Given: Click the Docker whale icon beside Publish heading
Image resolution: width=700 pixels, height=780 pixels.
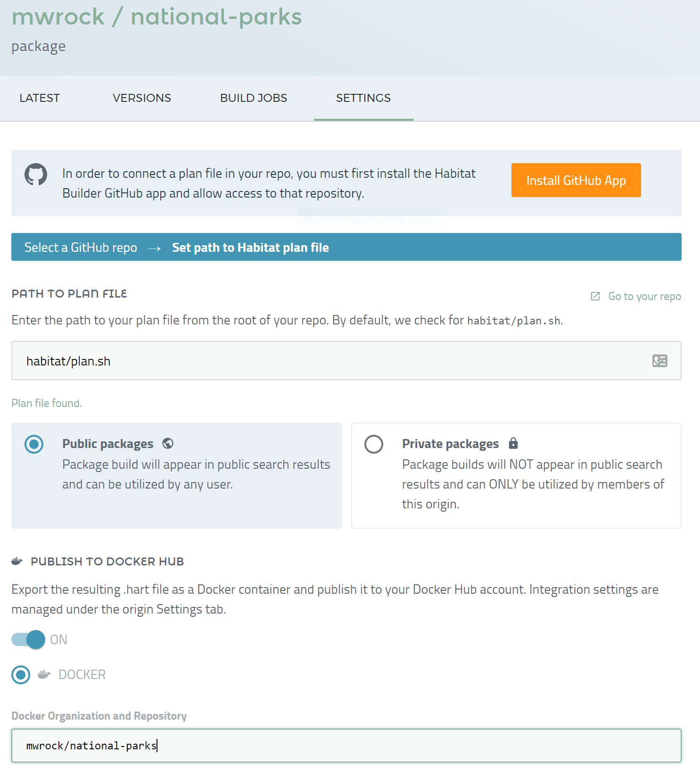Looking at the screenshot, I should (x=17, y=561).
